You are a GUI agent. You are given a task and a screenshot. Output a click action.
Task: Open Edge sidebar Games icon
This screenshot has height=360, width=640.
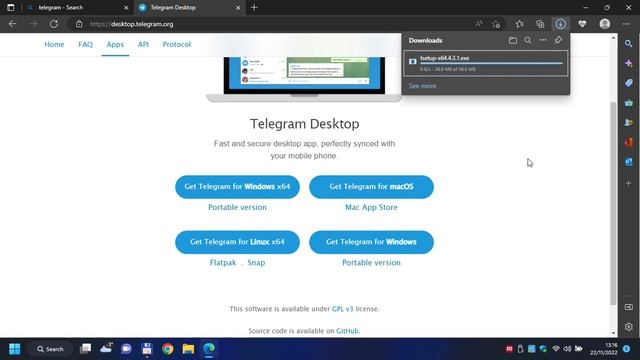click(x=629, y=122)
